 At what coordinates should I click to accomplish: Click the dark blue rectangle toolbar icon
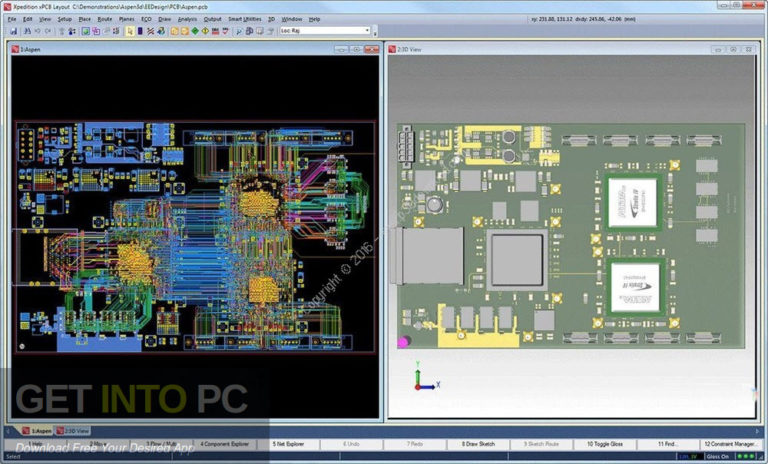[x=140, y=31]
